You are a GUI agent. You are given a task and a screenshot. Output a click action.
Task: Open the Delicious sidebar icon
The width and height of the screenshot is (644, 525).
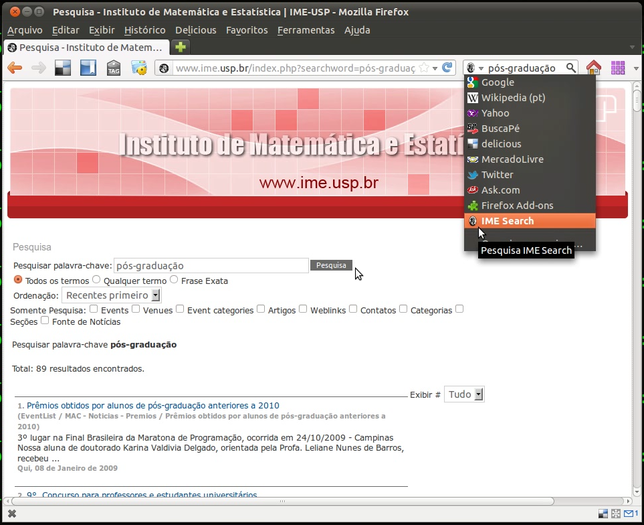(x=88, y=68)
